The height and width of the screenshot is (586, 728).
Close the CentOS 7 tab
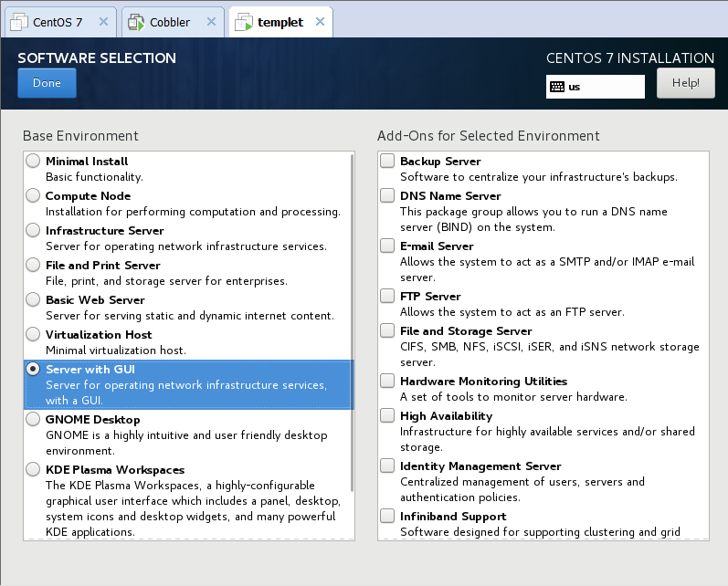103,22
